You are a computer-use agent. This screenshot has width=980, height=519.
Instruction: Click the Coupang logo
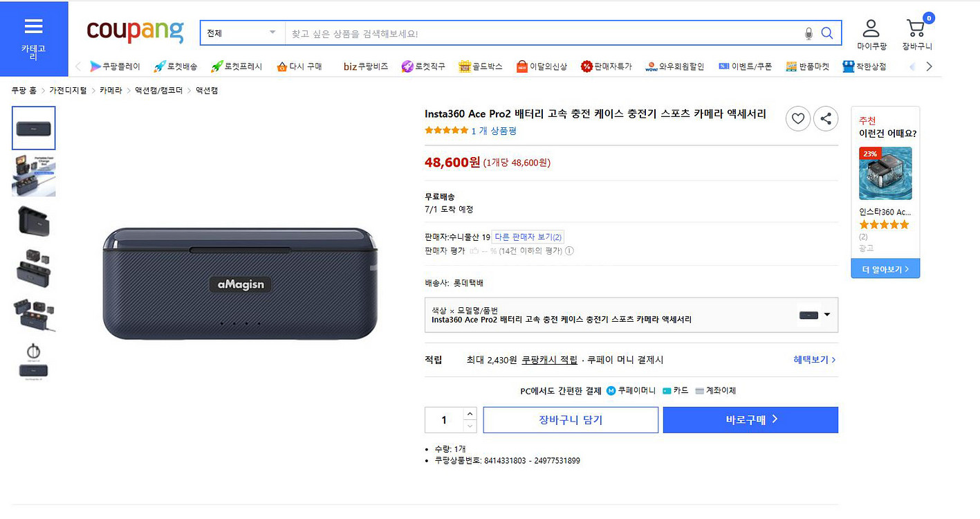(135, 31)
